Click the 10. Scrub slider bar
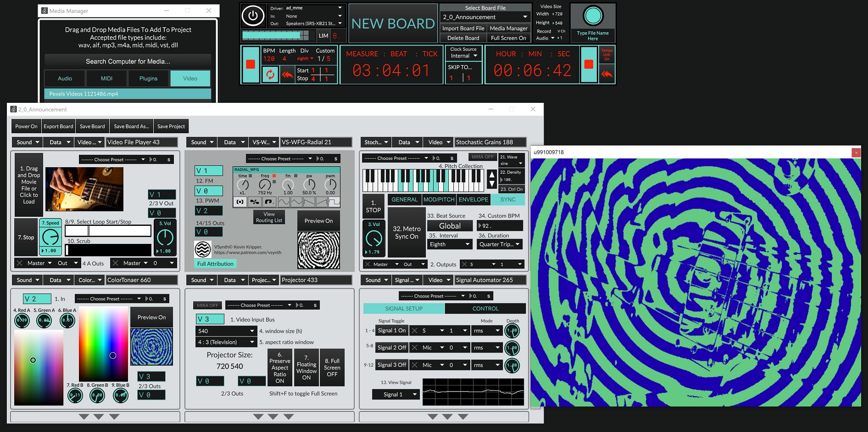Viewport: 868px width, 432px height. coord(108,250)
